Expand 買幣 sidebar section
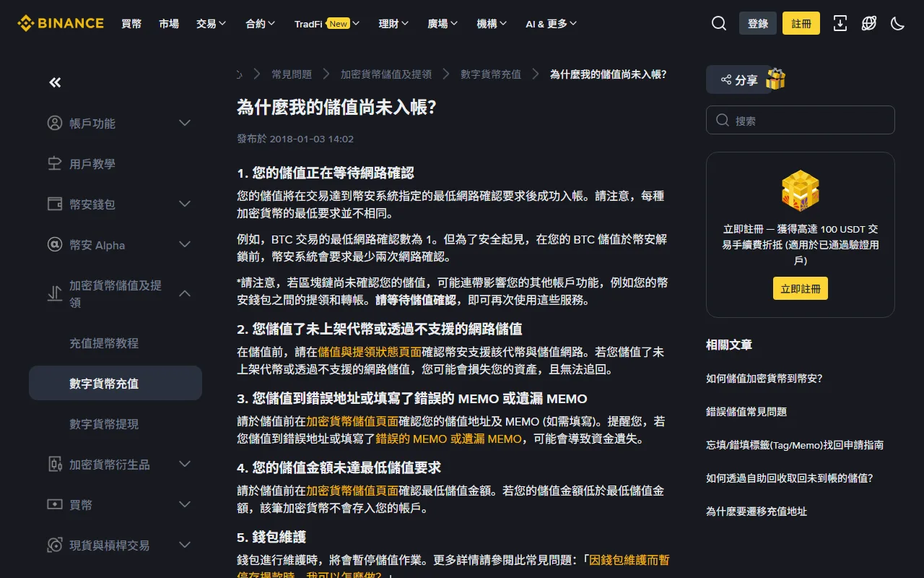Viewport: 924px width, 578px height. click(x=185, y=504)
